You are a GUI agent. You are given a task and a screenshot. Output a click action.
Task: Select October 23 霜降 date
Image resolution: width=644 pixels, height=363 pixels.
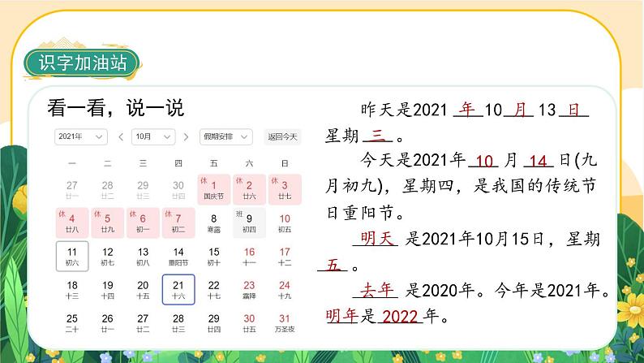(x=249, y=289)
